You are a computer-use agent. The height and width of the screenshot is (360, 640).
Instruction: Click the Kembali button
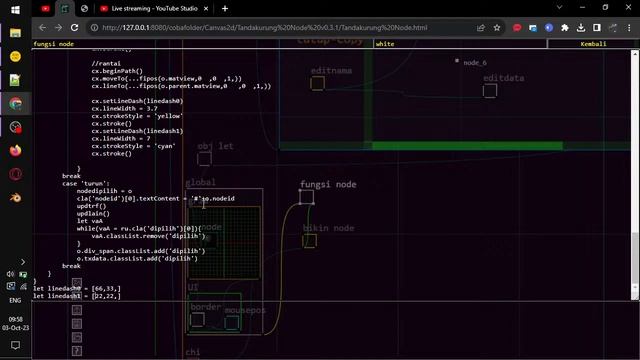click(593, 44)
